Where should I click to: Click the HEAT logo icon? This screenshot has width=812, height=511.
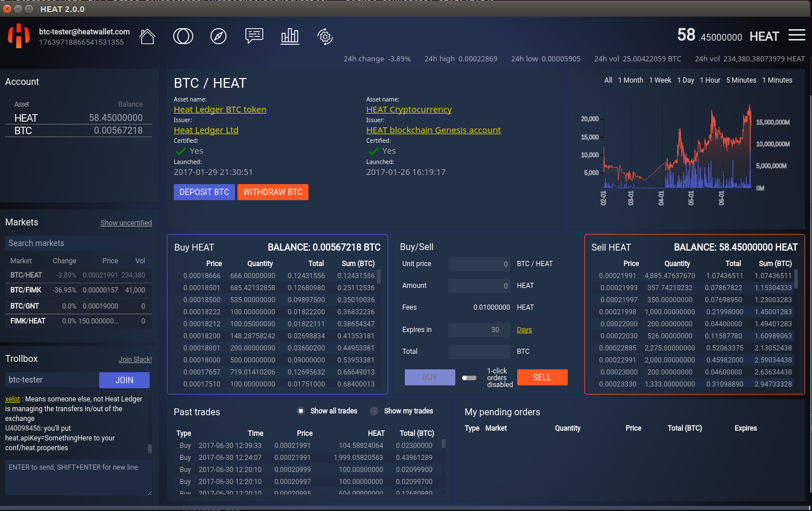19,36
